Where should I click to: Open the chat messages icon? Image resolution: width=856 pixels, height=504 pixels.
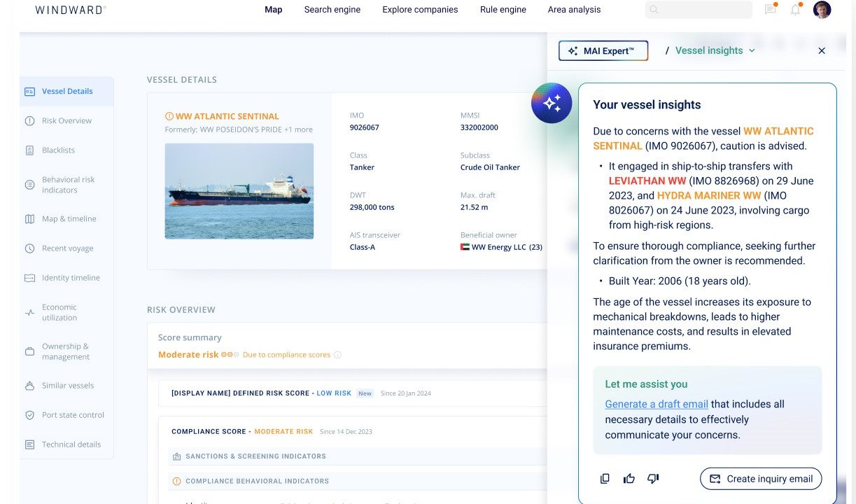[770, 10]
